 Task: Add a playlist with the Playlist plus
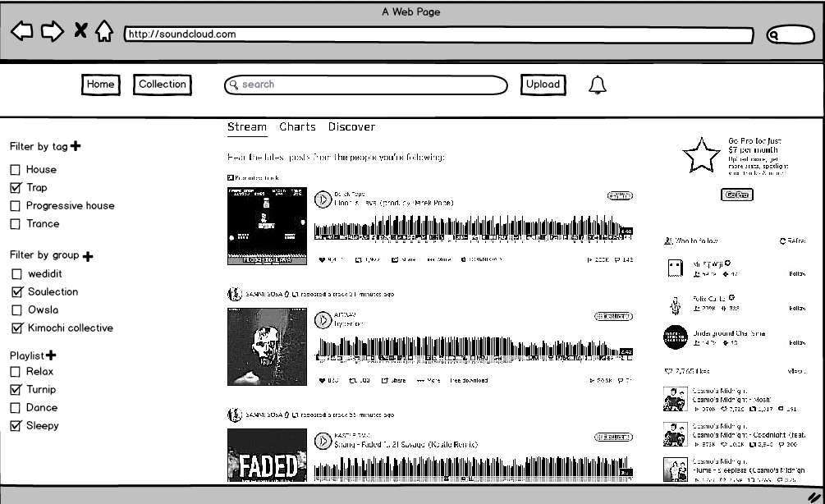pos(51,355)
